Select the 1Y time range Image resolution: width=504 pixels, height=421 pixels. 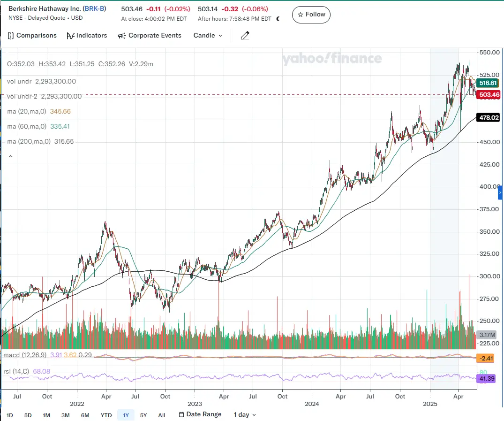(x=126, y=415)
